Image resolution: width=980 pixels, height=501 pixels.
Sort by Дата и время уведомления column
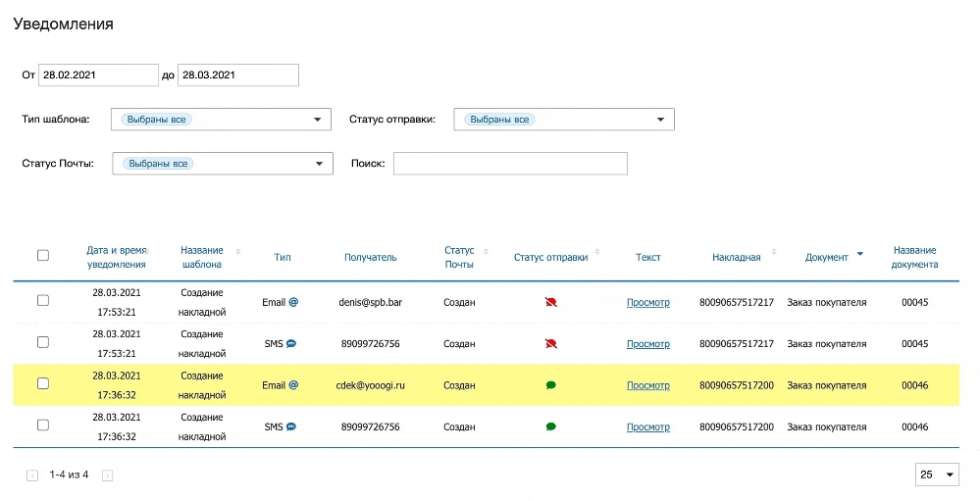(117, 257)
